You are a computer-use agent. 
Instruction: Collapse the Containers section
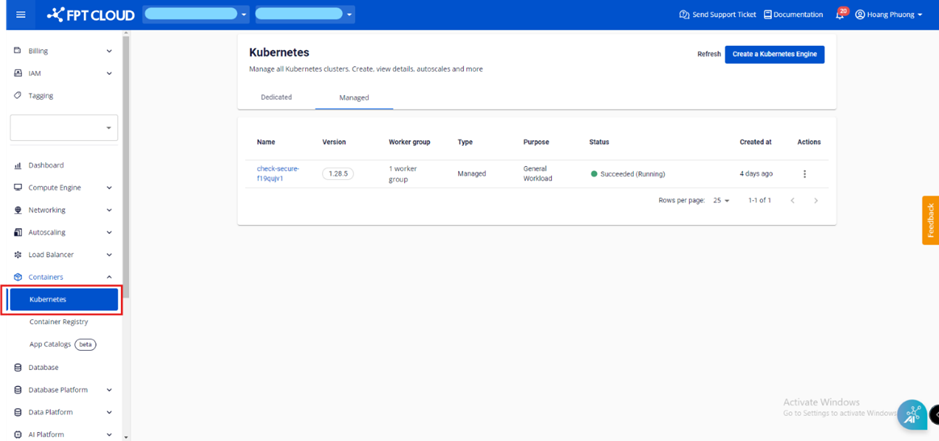109,277
